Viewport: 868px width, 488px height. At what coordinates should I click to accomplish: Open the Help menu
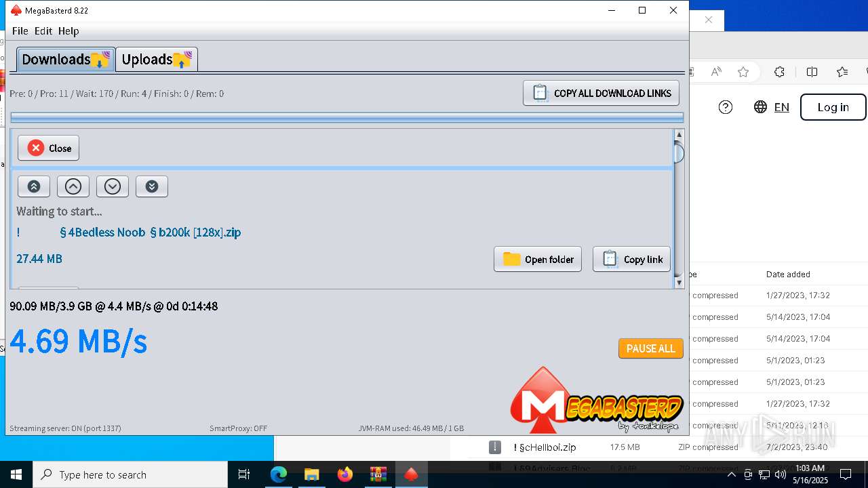pos(68,30)
